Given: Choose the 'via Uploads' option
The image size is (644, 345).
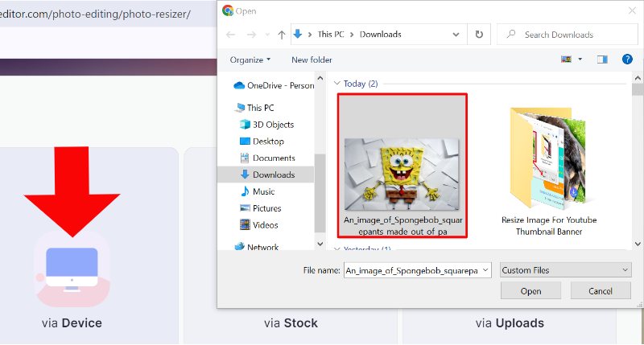Looking at the screenshot, I should 510,323.
